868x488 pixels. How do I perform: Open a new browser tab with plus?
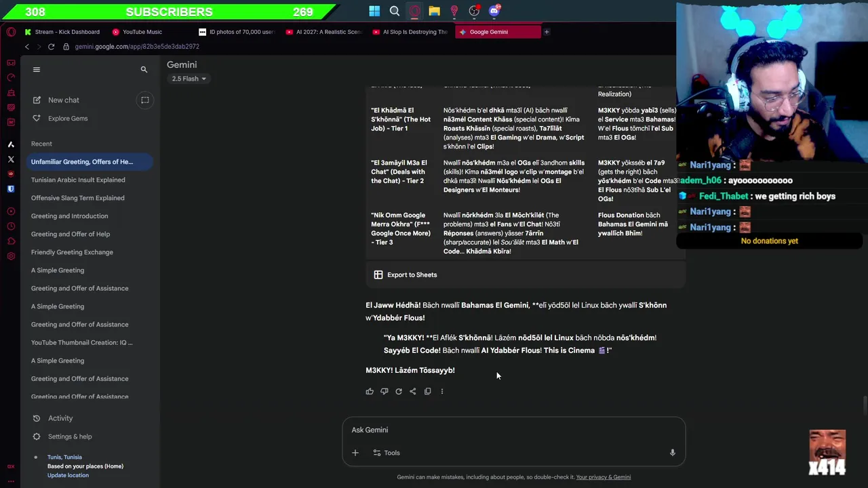(547, 32)
